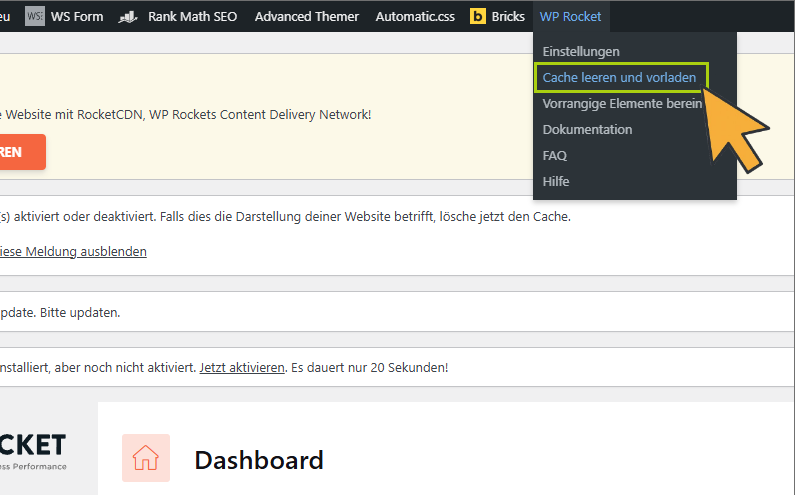Click Diese Meldung ausblenden link

[x=73, y=252]
